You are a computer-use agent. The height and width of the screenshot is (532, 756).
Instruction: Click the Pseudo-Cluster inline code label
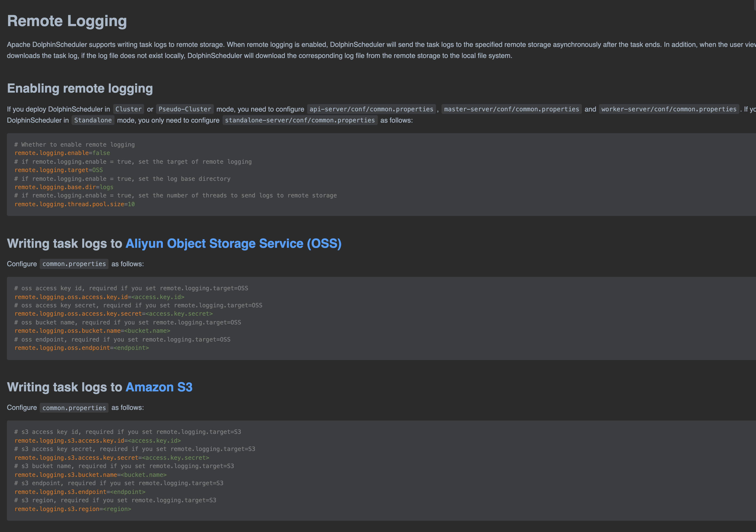pyautogui.click(x=184, y=109)
